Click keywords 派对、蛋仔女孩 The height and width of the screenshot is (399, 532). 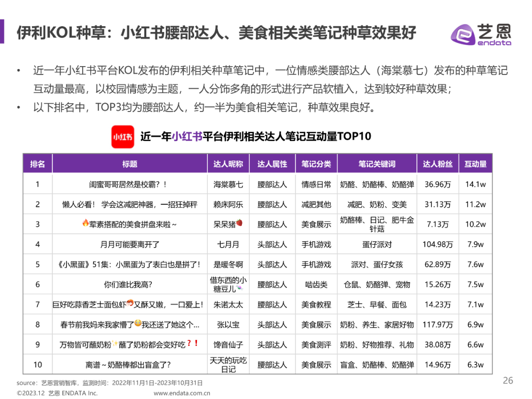(x=377, y=264)
